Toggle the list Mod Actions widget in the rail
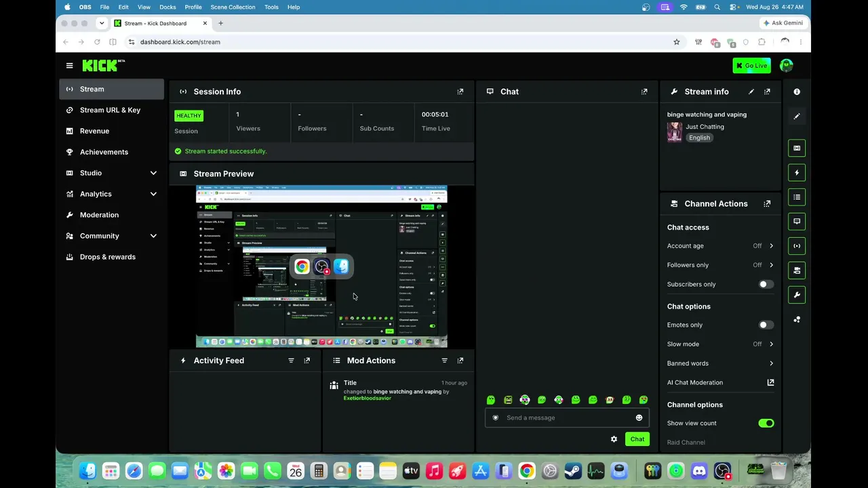The image size is (868, 488). click(x=797, y=197)
